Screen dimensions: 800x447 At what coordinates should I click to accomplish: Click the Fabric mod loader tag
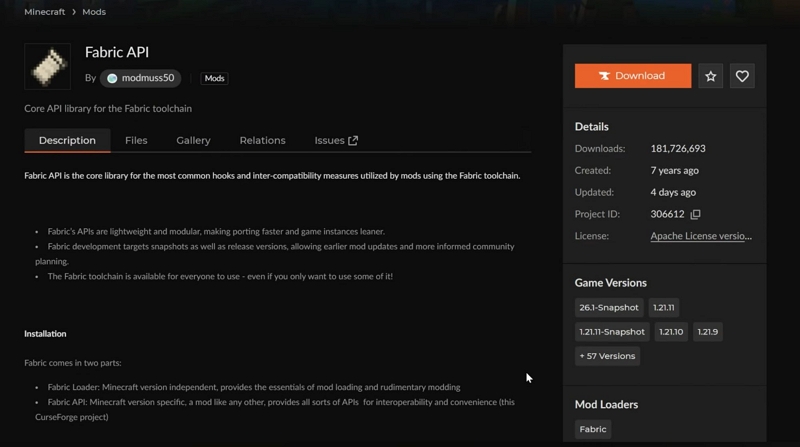(593, 429)
